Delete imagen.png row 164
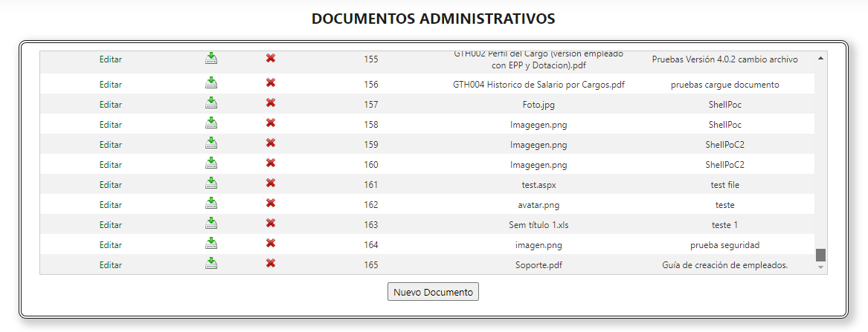 tap(271, 243)
